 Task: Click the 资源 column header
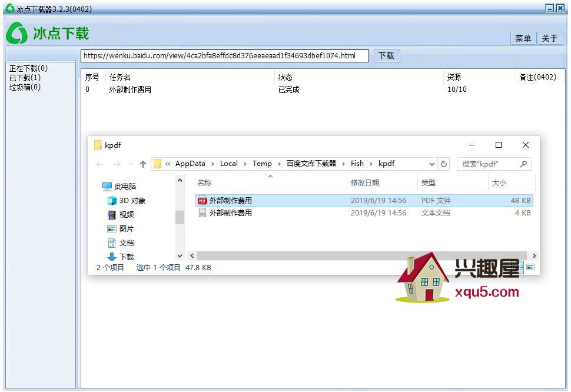point(454,77)
